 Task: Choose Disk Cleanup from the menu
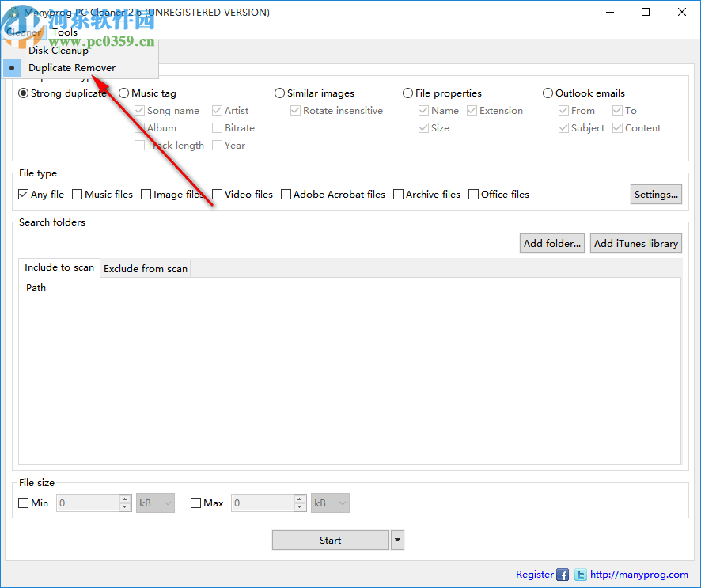(x=59, y=50)
